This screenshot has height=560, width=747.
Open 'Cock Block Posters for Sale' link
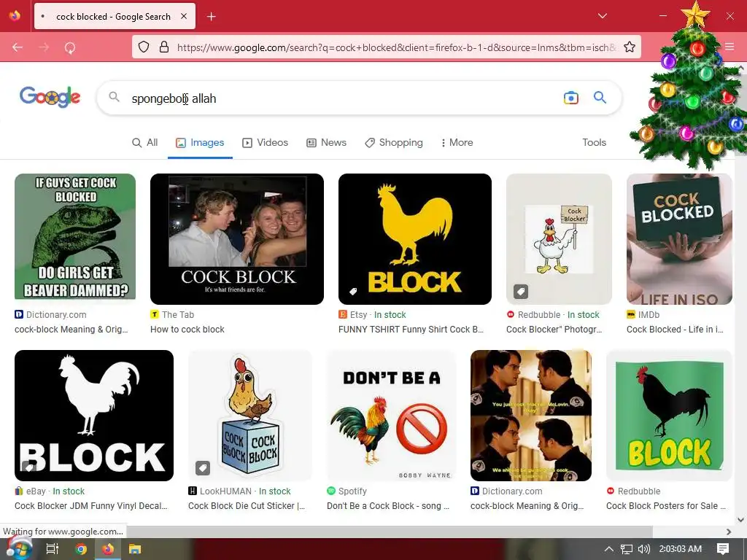665,506
